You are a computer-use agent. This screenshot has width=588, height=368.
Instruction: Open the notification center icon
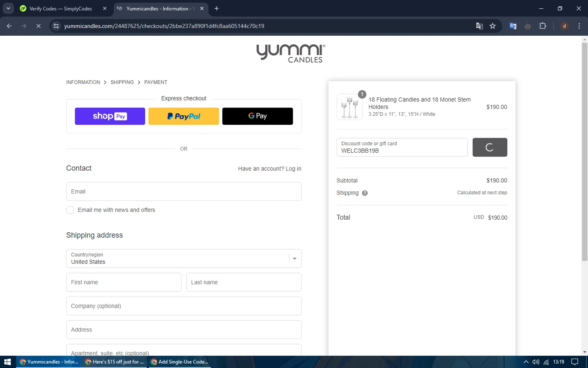tap(575, 362)
